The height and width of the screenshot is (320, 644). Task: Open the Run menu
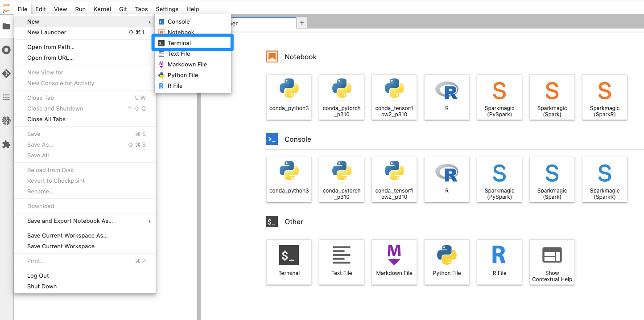(x=80, y=9)
